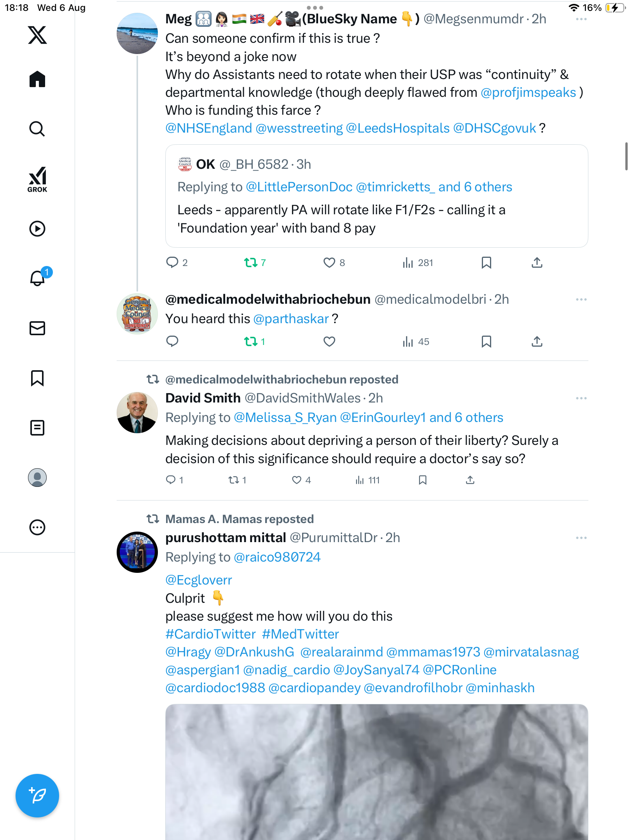Go to the Home feed
This screenshot has height=840, width=630.
tap(37, 79)
